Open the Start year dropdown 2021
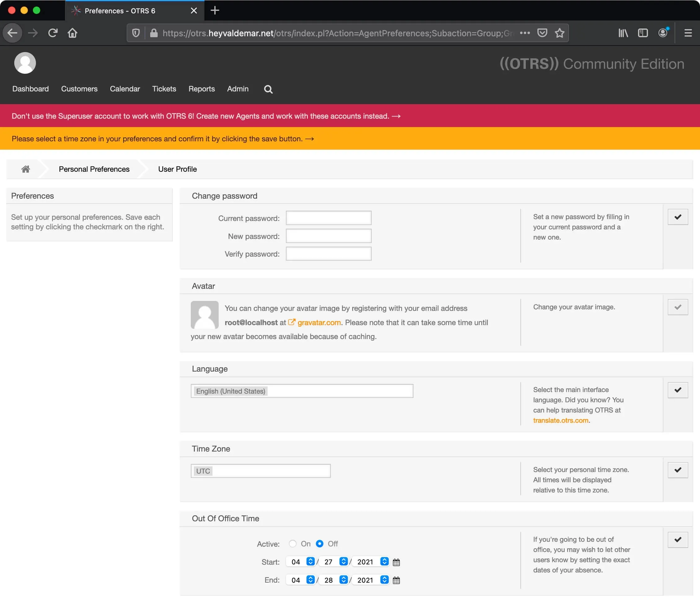Image resolution: width=700 pixels, height=600 pixels. pos(371,562)
